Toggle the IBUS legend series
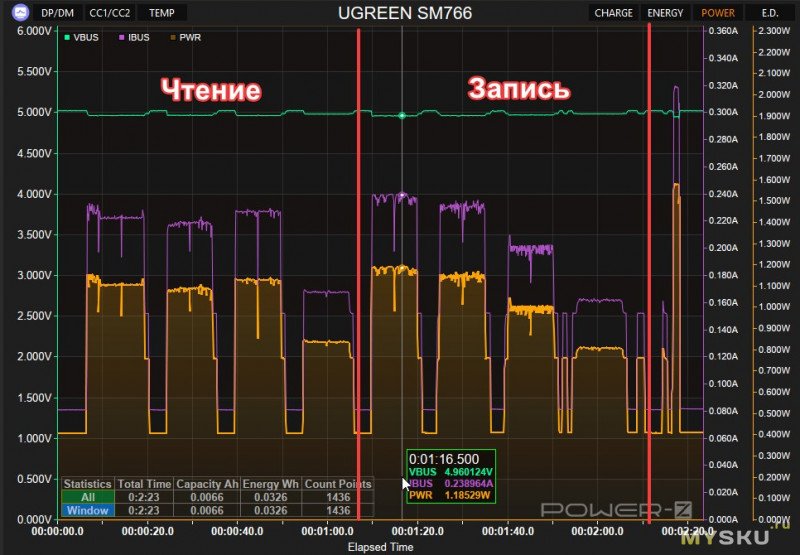The image size is (800, 555). tap(134, 37)
